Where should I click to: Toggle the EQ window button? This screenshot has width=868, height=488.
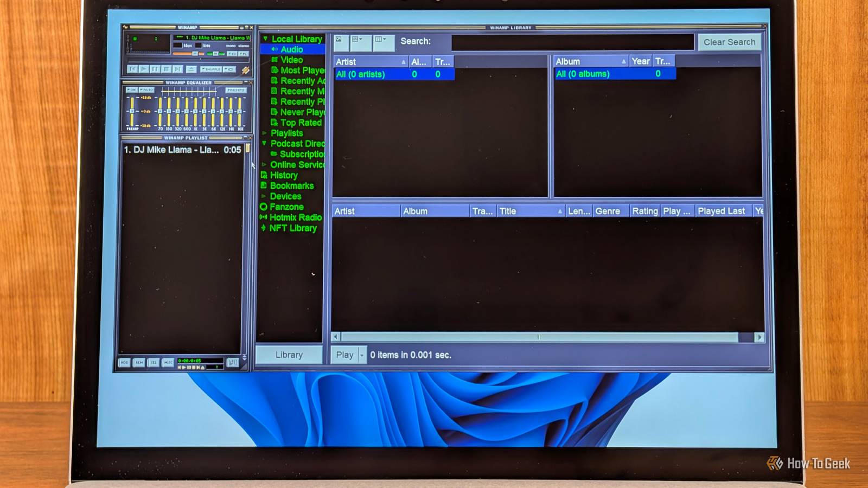tap(232, 54)
